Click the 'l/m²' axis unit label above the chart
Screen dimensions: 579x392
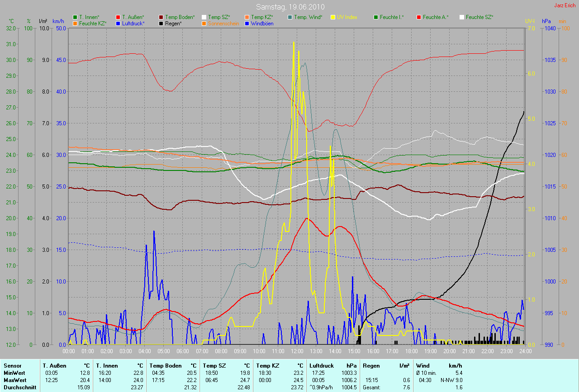point(43,21)
